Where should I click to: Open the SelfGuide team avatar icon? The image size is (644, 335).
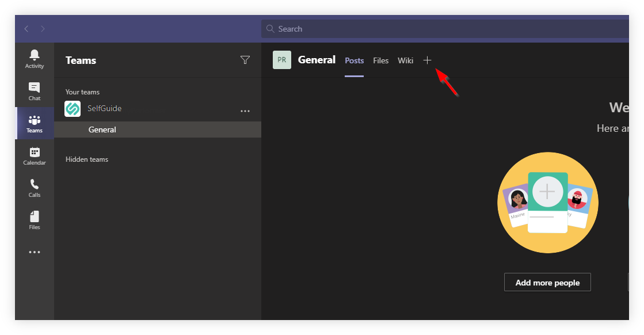click(x=72, y=108)
